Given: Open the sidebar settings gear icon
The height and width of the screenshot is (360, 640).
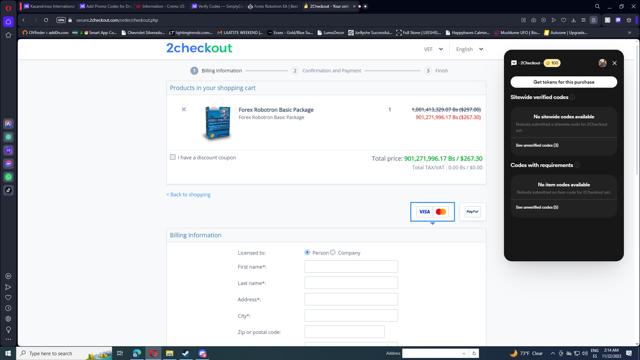Looking at the screenshot, I should (8, 319).
